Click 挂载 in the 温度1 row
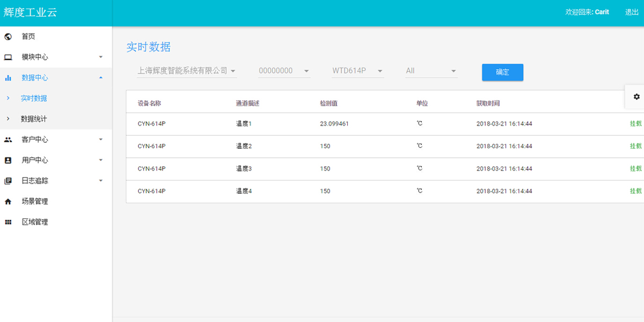Viewport: 644px width, 322px height. pos(635,123)
